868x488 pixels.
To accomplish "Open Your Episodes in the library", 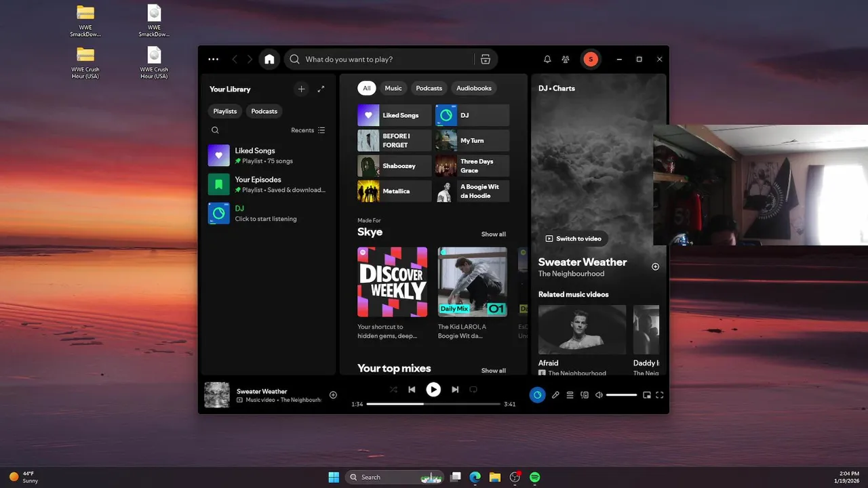I will click(269, 184).
